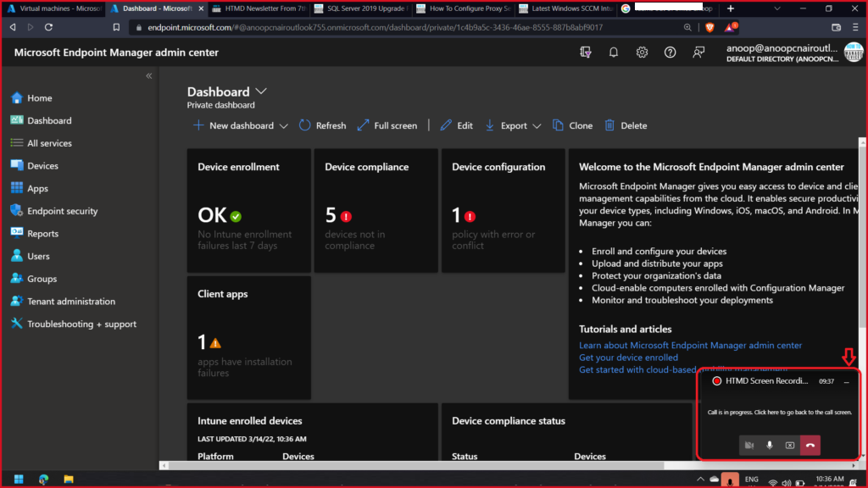Close the Dashboard browser tab

(x=201, y=8)
